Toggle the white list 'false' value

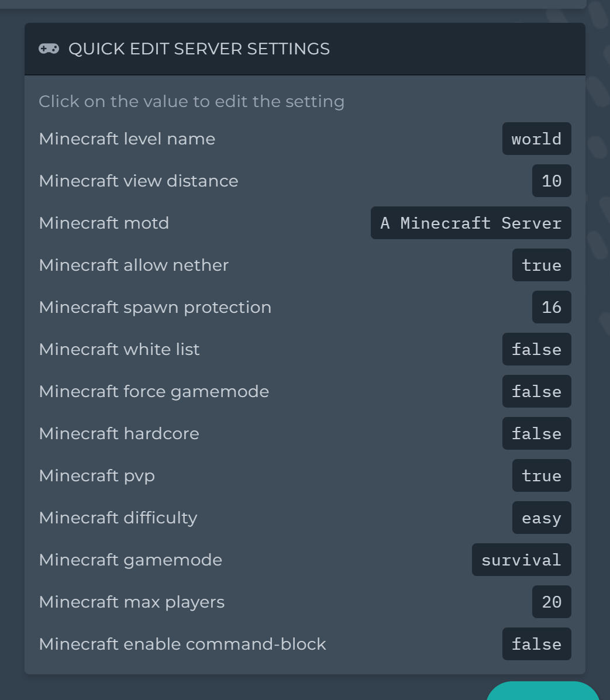[x=536, y=349]
